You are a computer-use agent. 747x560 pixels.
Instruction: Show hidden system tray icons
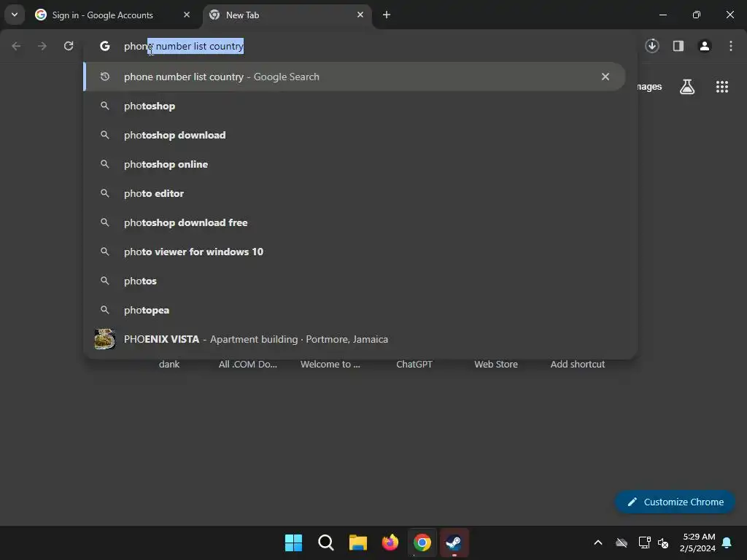(x=598, y=542)
